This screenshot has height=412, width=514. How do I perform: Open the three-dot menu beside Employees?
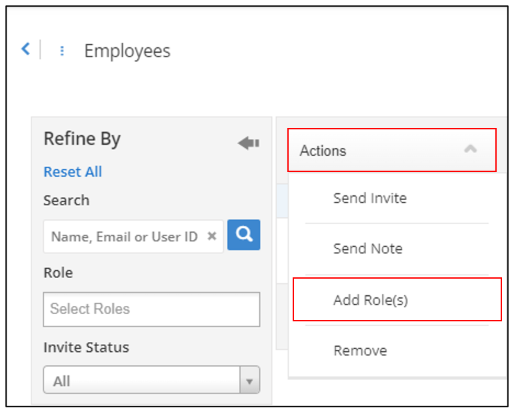(62, 51)
